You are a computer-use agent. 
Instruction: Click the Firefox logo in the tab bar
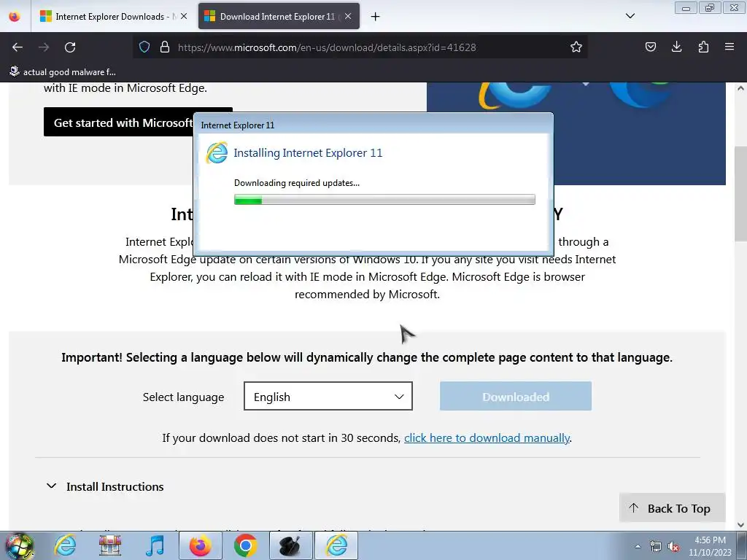[x=15, y=16]
